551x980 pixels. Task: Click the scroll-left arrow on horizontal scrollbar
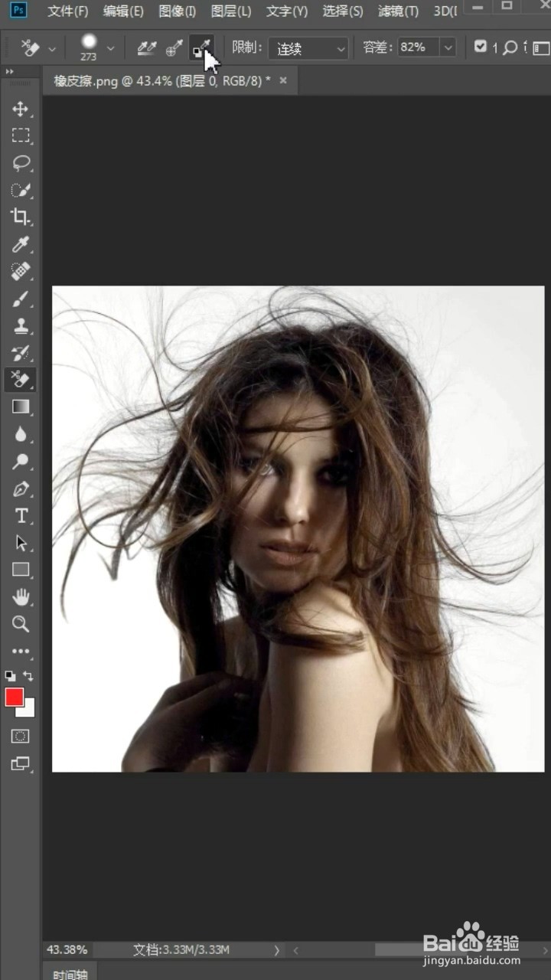(x=295, y=950)
